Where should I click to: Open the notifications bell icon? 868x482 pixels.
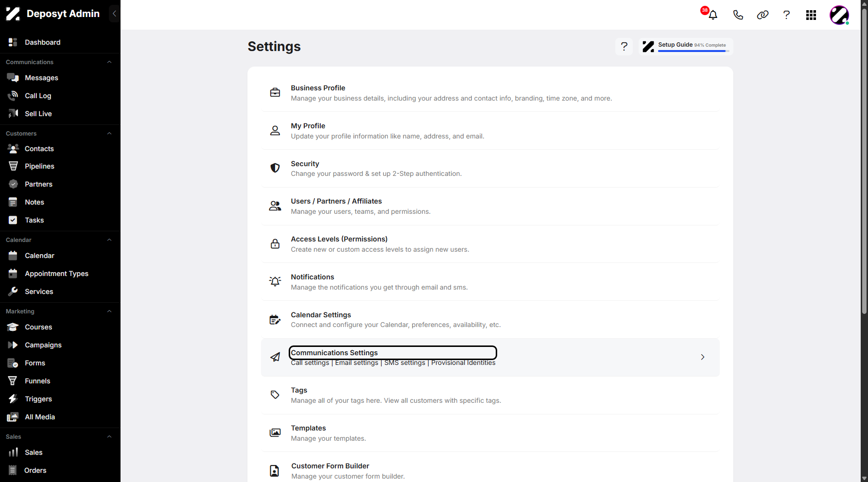coord(712,15)
